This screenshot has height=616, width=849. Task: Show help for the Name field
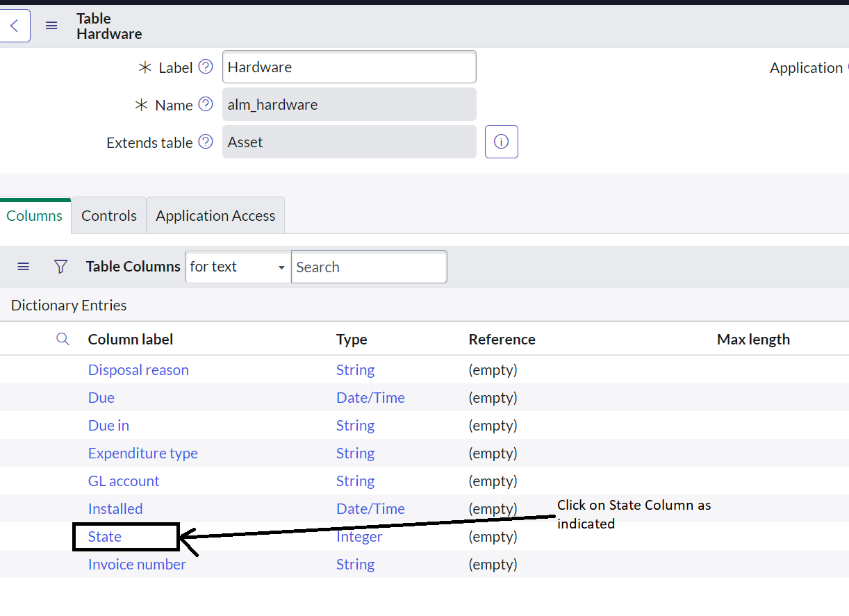coord(206,104)
